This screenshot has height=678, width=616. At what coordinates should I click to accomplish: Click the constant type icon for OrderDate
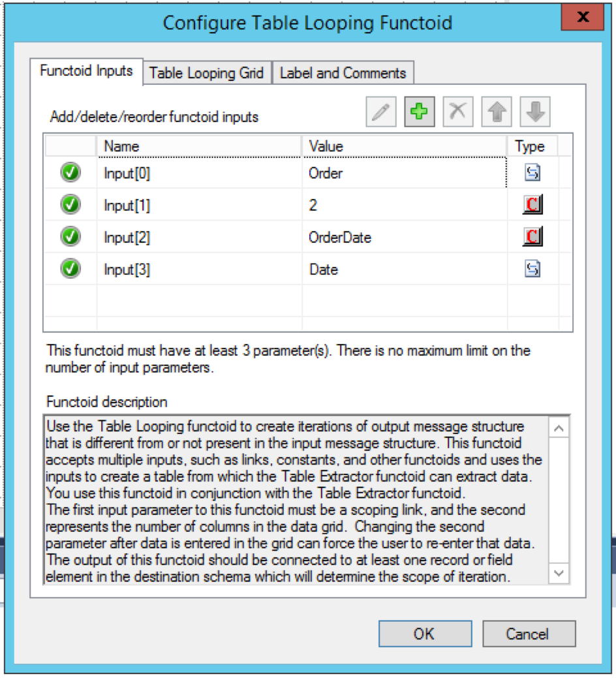pyautogui.click(x=532, y=236)
